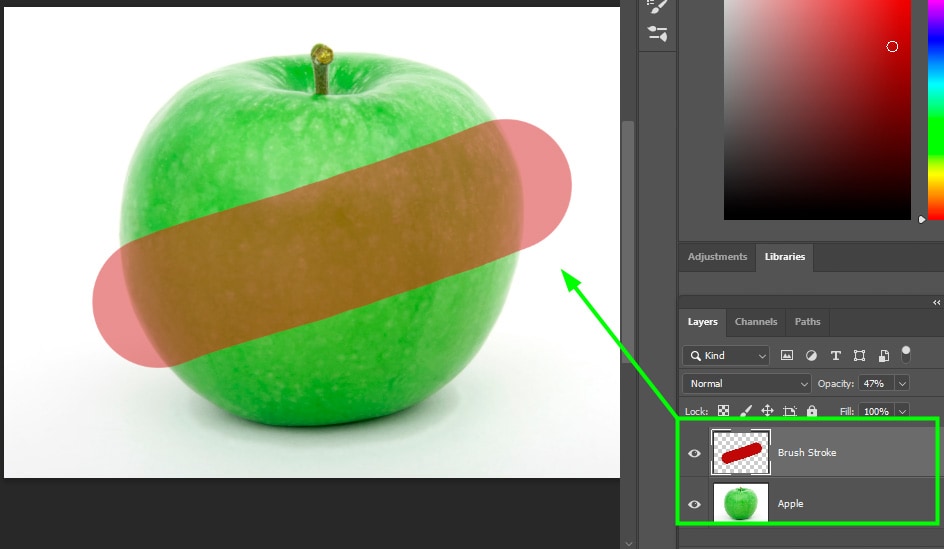
Task: Select the Apple layer thumbnail
Action: (740, 503)
